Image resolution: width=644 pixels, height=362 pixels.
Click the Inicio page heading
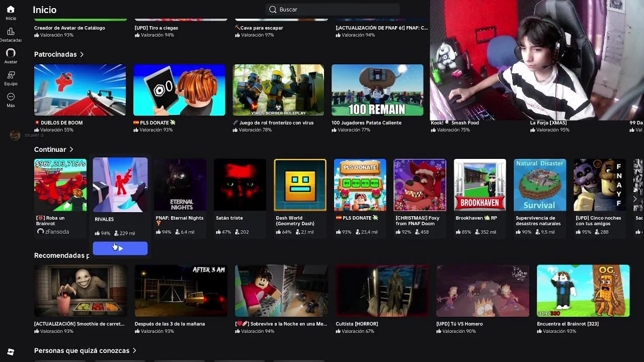pos(45,10)
